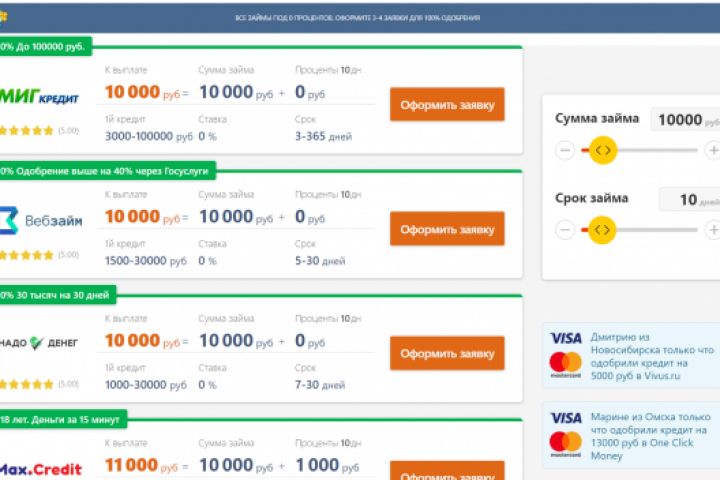The height and width of the screenshot is (480, 720).
Task: Decrease loan term with minus button
Action: tap(565, 229)
